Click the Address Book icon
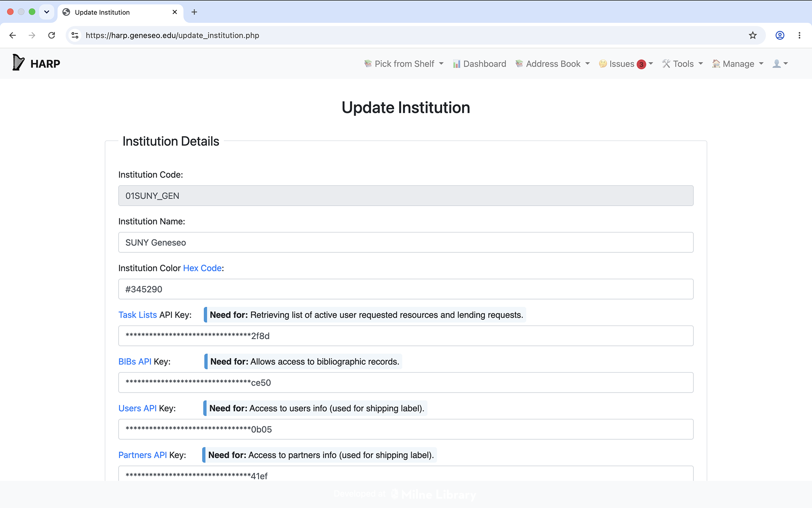Image resolution: width=812 pixels, height=508 pixels. [519, 64]
